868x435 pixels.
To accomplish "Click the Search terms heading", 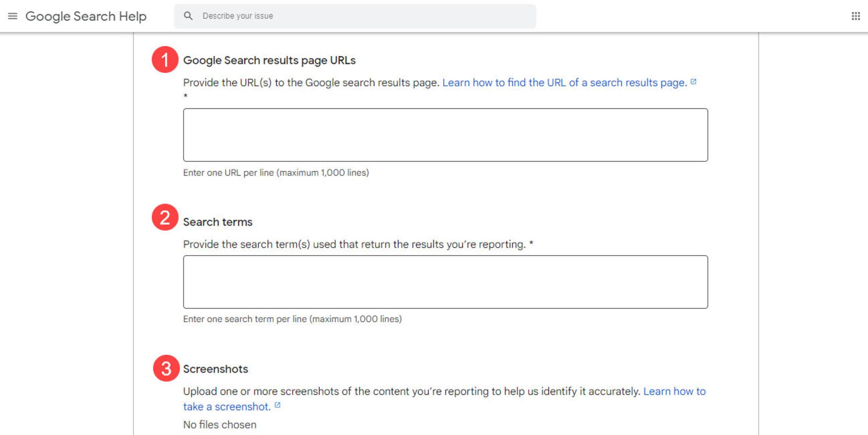I will tap(218, 222).
